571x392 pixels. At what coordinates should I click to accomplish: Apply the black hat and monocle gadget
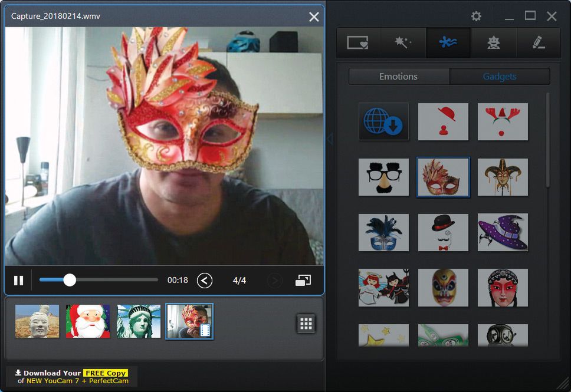pyautogui.click(x=443, y=232)
